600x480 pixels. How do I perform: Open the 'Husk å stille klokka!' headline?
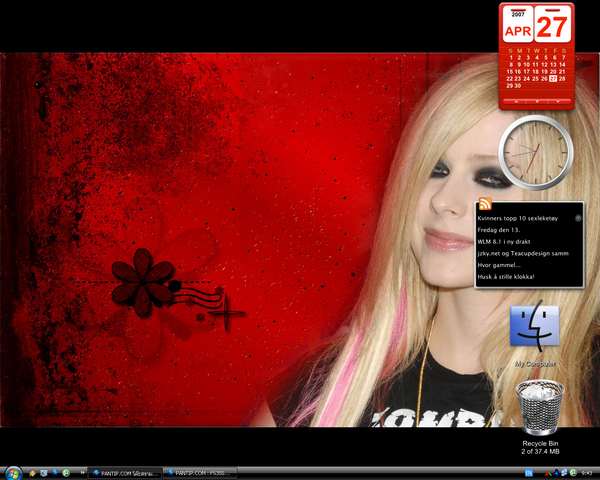click(506, 276)
